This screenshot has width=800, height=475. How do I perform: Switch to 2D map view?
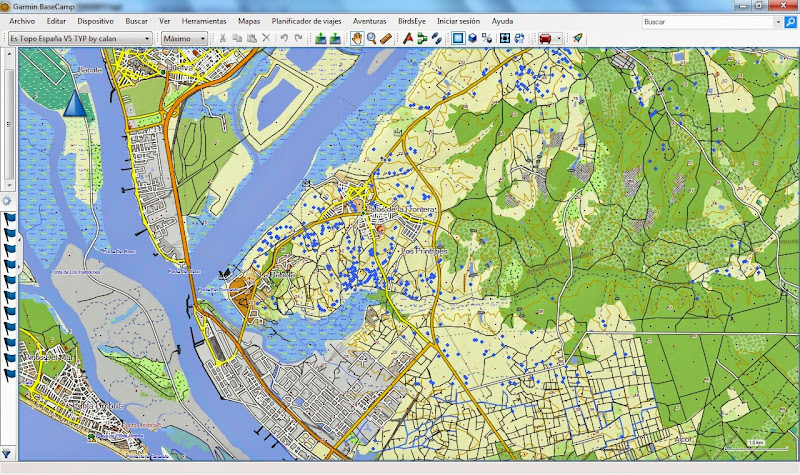pos(458,38)
